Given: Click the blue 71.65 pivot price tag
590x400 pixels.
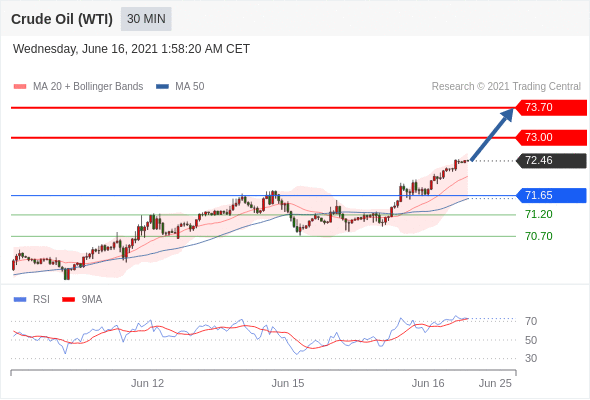Looking at the screenshot, I should click(x=551, y=195).
